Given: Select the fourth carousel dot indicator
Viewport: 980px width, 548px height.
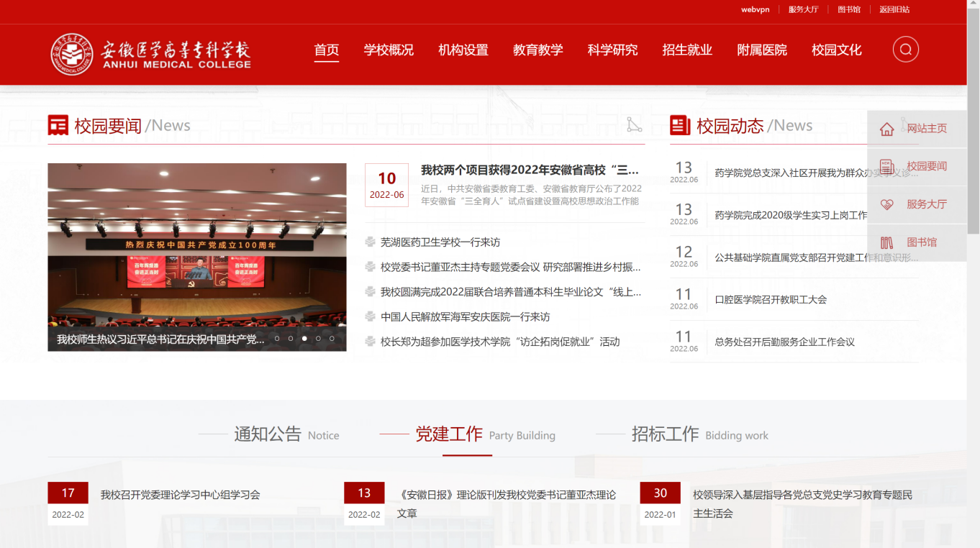Looking at the screenshot, I should click(x=318, y=339).
